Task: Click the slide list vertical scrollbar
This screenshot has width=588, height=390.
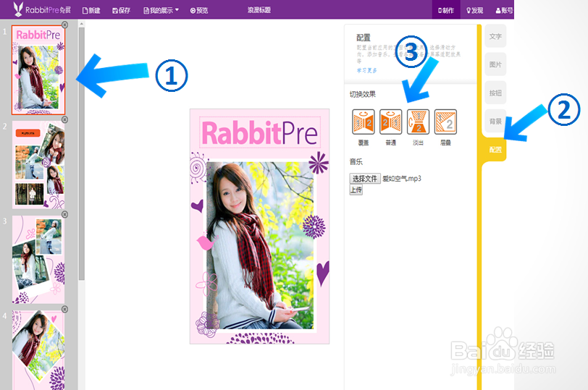Action: (x=82, y=153)
